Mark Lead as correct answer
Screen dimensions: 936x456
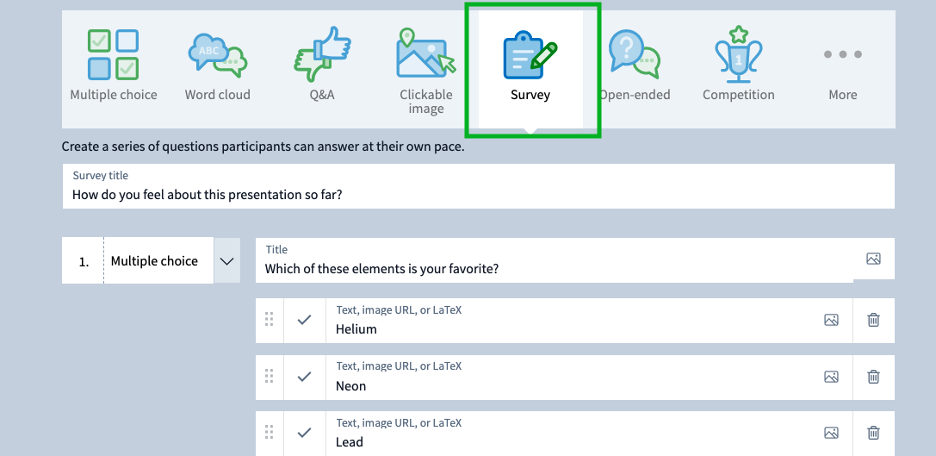304,433
